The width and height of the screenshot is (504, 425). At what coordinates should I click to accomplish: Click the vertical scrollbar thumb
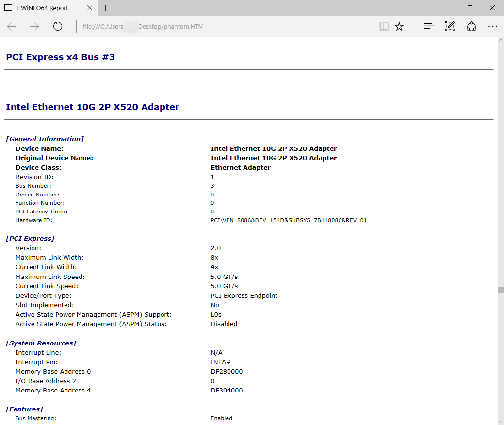click(501, 290)
